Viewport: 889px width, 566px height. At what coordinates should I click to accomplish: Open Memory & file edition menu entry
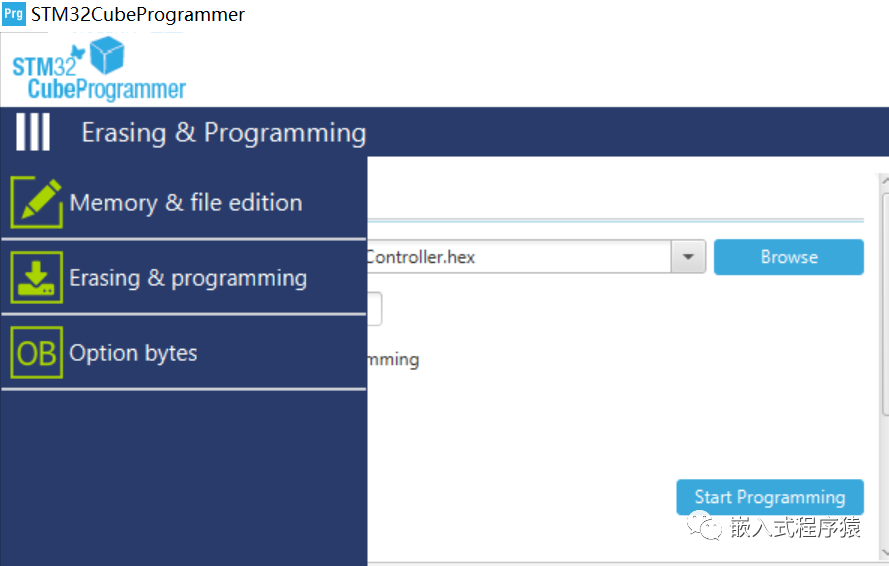point(184,202)
